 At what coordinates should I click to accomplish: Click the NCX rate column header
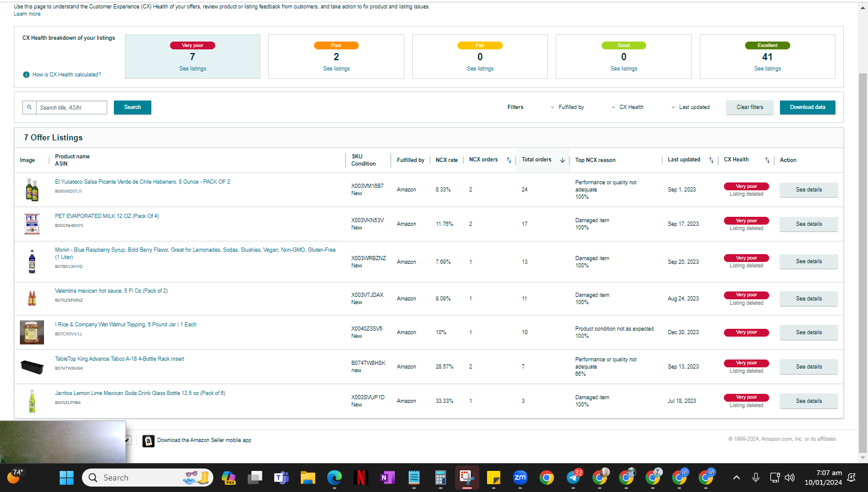click(x=447, y=160)
